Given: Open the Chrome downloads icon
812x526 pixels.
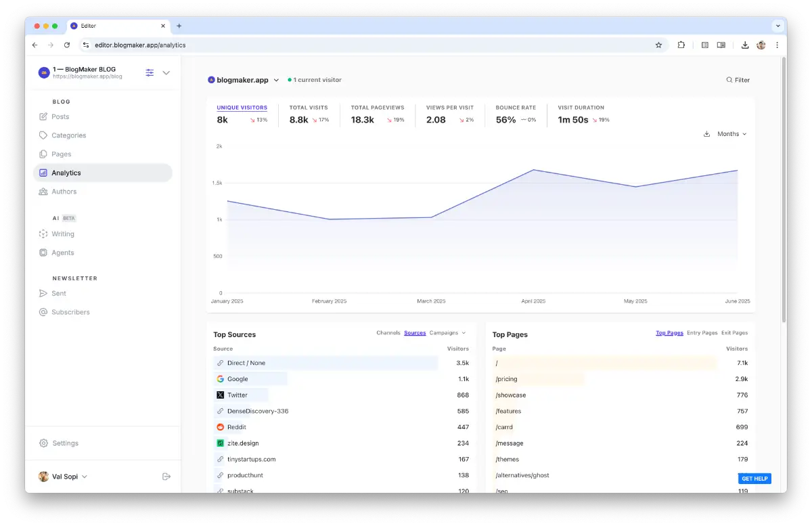Looking at the screenshot, I should click(x=745, y=45).
